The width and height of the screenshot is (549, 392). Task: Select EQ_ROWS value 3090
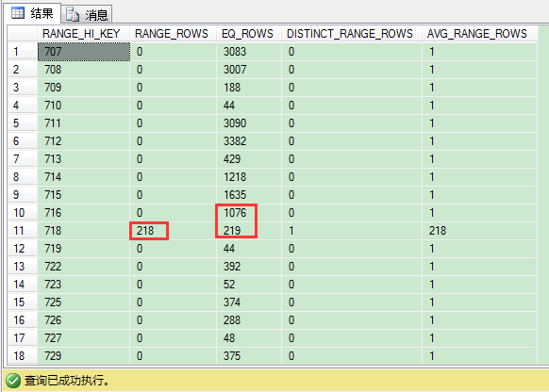249,123
